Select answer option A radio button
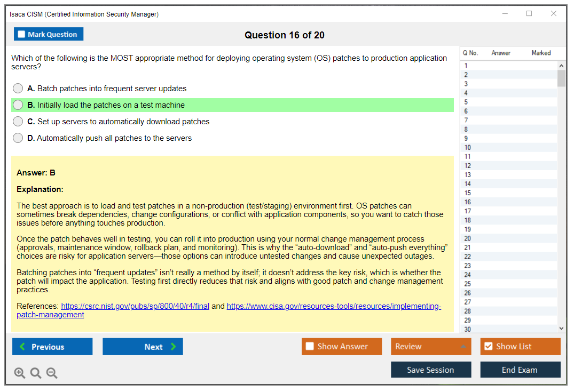The image size is (574, 392). [x=18, y=88]
